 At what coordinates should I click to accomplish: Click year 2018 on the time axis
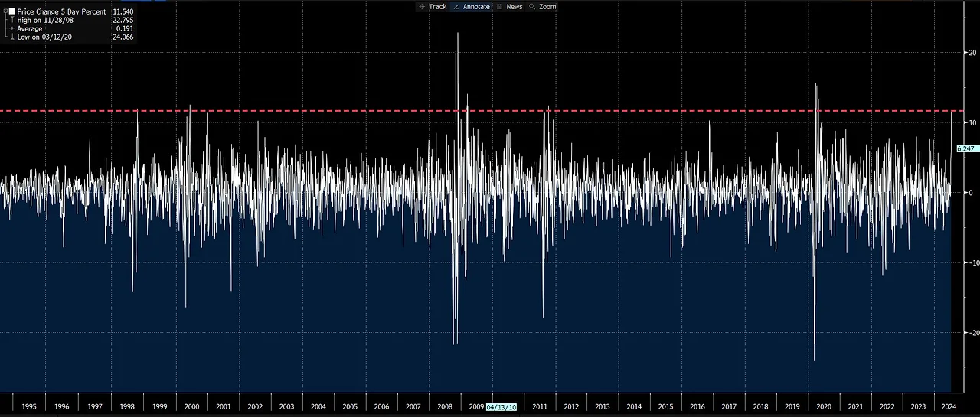[x=760, y=407]
